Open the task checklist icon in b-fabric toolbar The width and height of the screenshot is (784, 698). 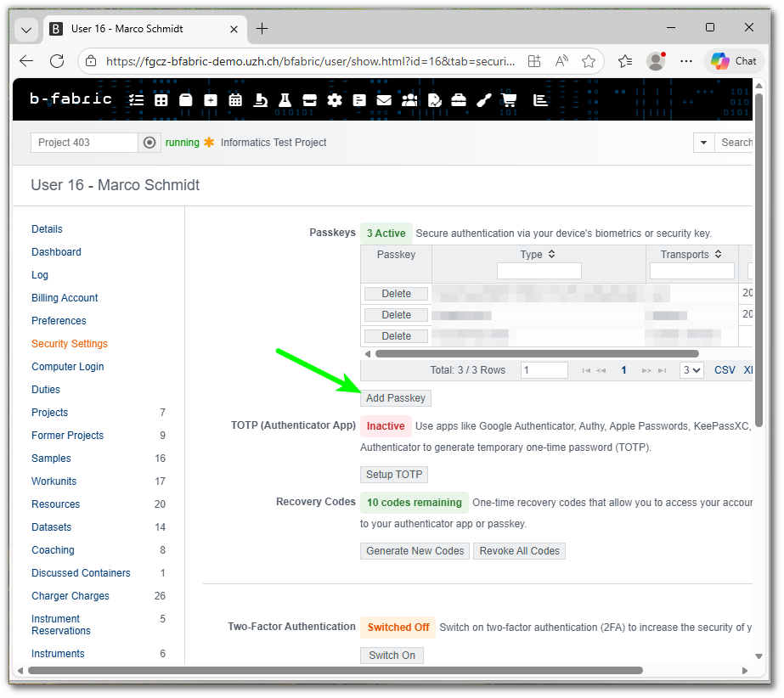click(136, 100)
